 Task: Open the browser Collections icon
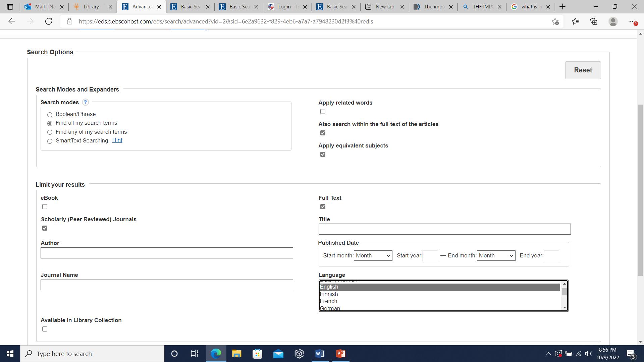point(594,21)
